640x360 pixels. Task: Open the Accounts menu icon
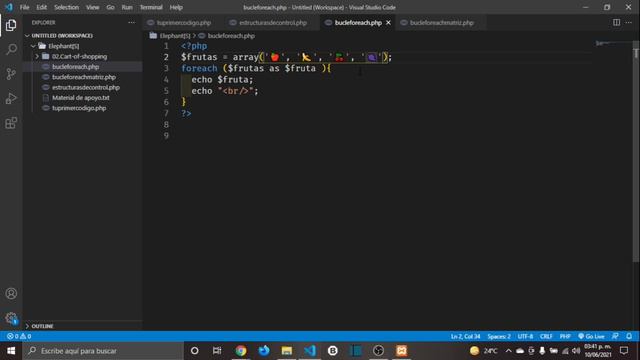click(x=11, y=293)
